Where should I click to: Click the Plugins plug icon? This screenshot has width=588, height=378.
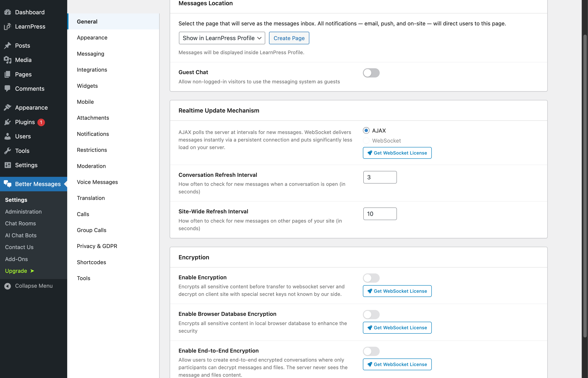(x=8, y=122)
